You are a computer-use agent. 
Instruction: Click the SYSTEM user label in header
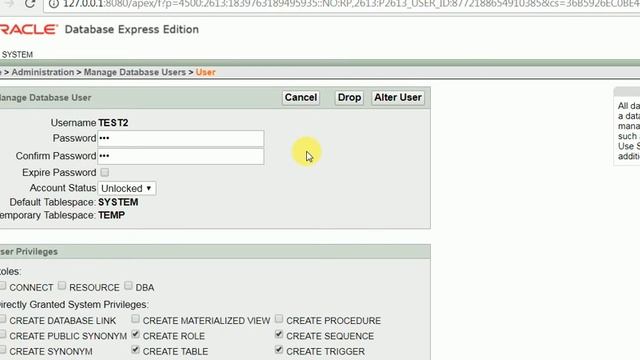(17, 55)
